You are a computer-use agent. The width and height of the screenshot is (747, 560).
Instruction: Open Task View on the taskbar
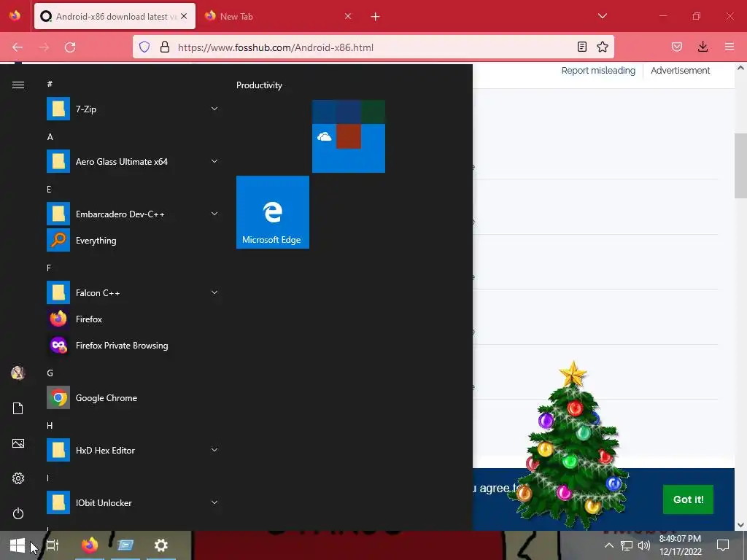(53, 545)
